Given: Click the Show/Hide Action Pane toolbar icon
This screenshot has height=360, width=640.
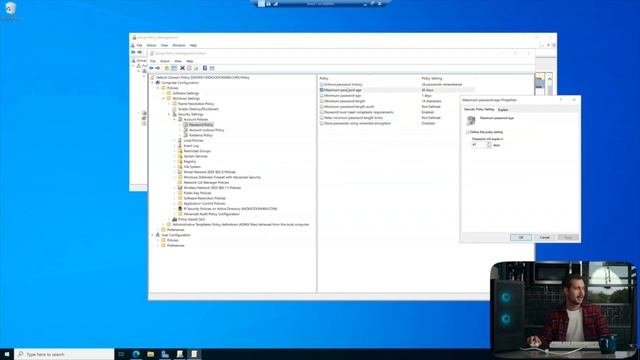Looking at the screenshot, I should 212,68.
